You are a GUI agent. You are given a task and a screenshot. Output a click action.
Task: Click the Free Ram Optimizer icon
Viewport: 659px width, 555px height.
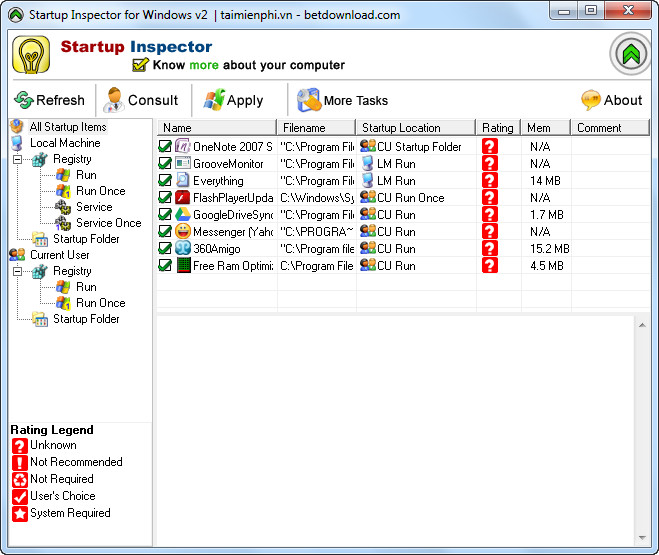[183, 266]
